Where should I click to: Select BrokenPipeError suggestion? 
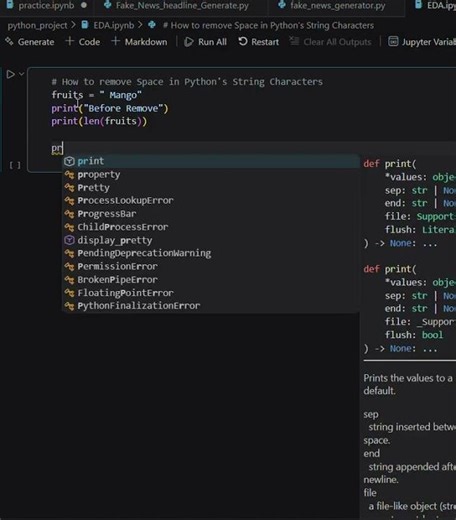[x=211, y=280]
